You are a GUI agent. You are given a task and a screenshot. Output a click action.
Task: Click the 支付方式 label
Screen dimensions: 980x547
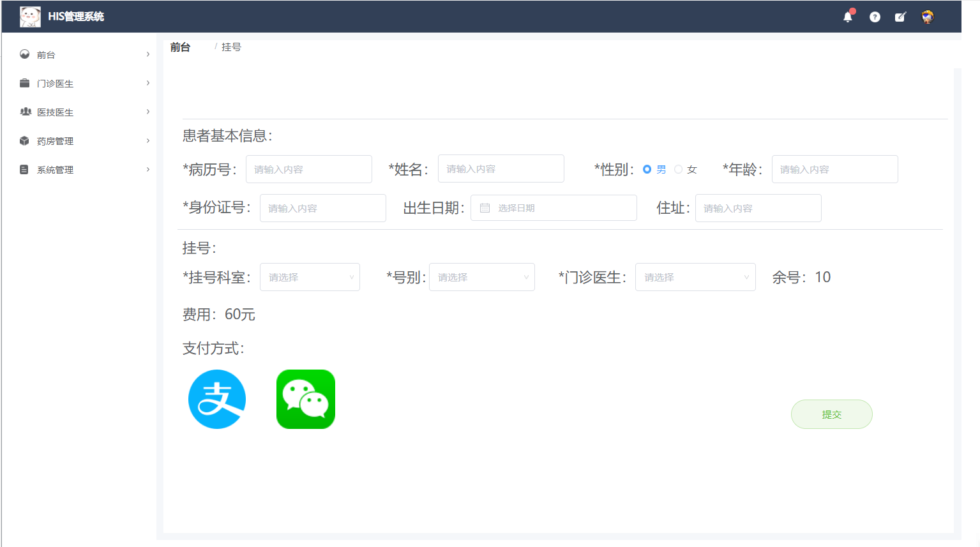(214, 348)
